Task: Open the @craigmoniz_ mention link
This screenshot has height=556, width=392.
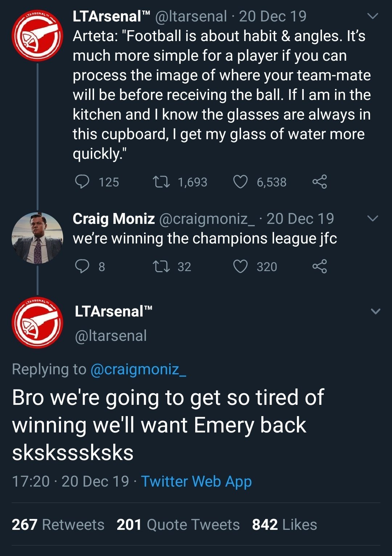Action: pyautogui.click(x=138, y=369)
